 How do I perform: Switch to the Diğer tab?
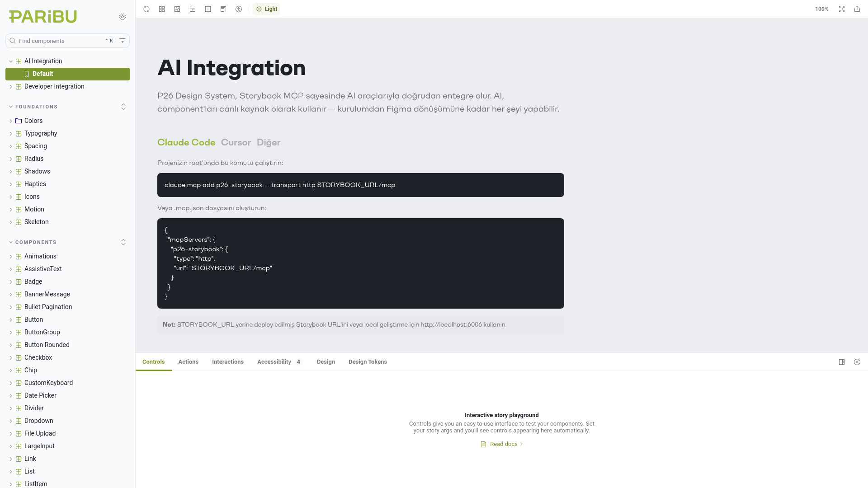269,142
